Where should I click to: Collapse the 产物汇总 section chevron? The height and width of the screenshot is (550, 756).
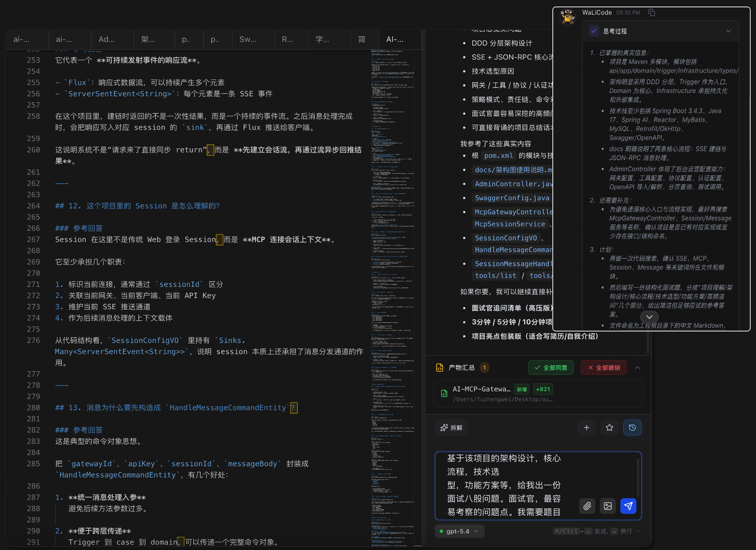(638, 368)
